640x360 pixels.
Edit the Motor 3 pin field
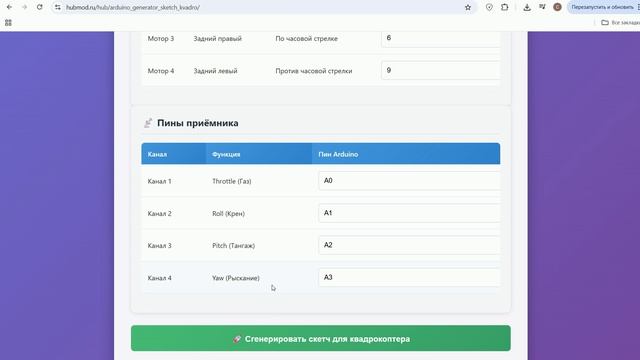(x=440, y=38)
